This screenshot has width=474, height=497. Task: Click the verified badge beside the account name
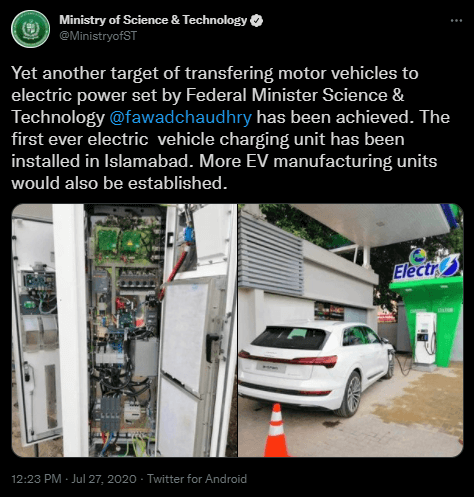(x=256, y=20)
